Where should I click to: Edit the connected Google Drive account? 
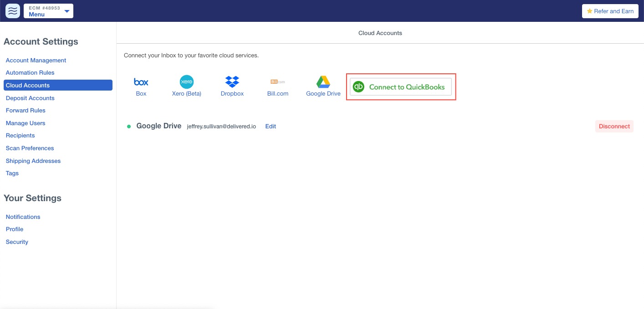pyautogui.click(x=271, y=126)
